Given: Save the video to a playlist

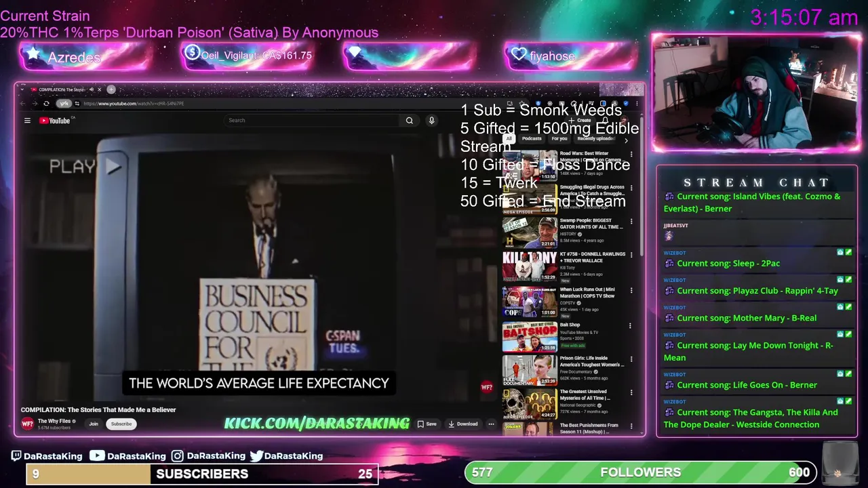Looking at the screenshot, I should (427, 424).
